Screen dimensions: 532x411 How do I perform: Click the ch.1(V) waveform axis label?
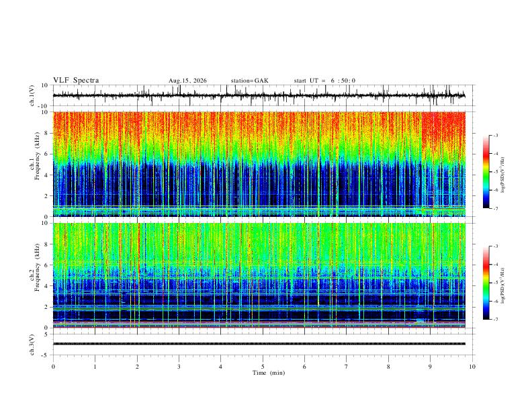coord(32,95)
